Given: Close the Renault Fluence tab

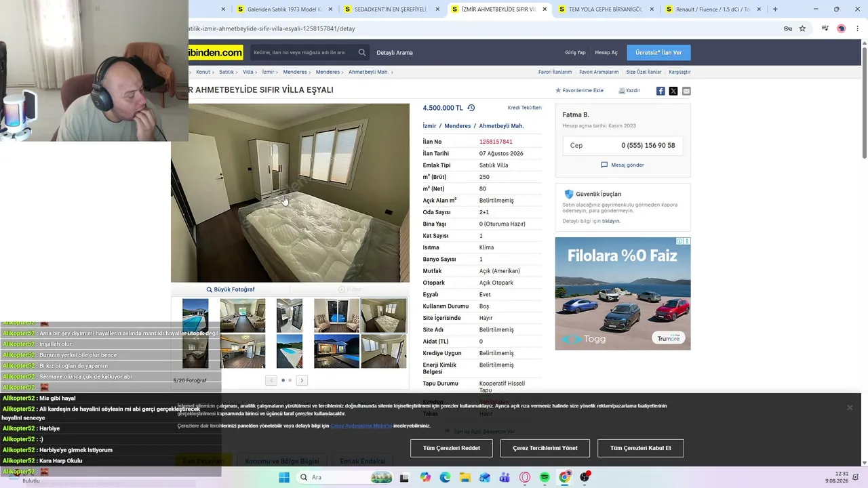Looking at the screenshot, I should point(759,9).
